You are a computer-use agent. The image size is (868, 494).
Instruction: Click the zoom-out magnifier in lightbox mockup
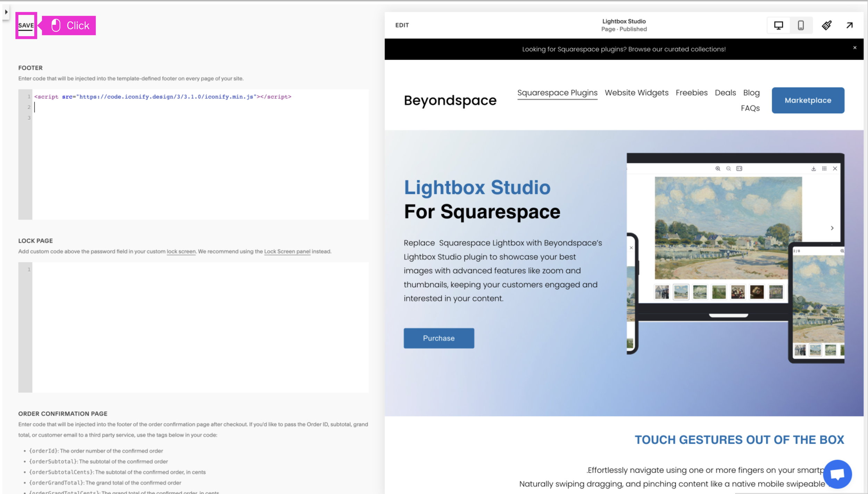click(x=728, y=168)
